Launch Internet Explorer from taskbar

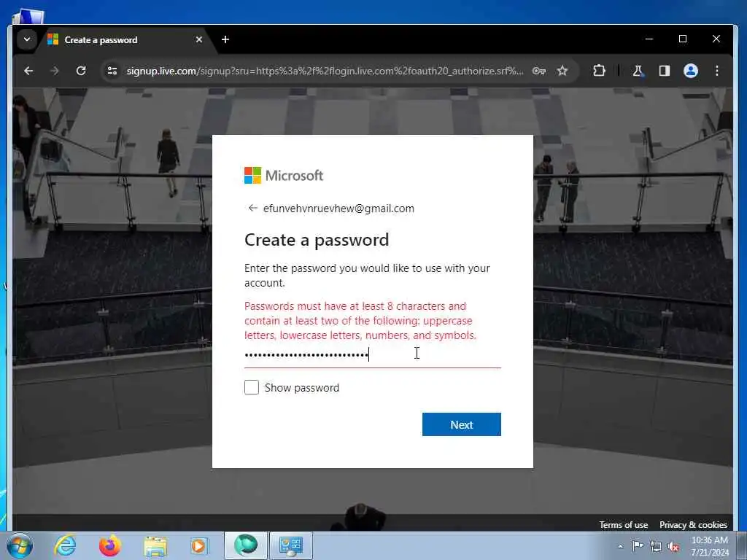(65, 545)
